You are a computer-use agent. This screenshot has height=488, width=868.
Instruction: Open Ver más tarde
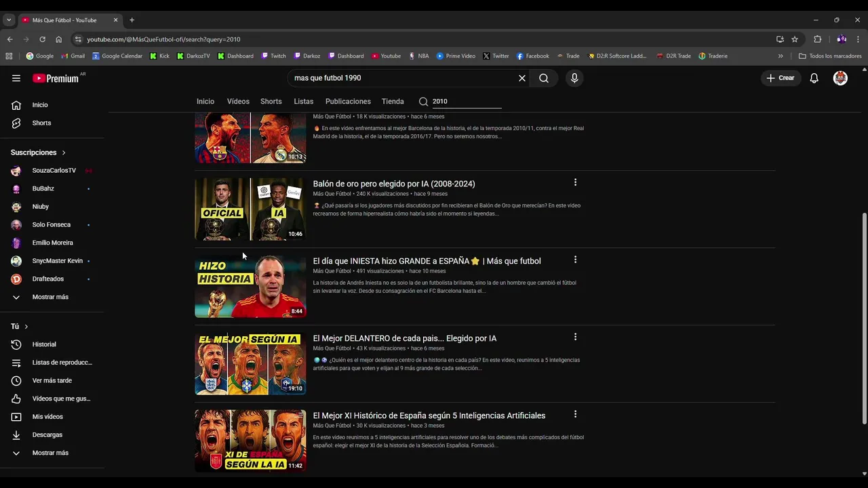(52, 380)
